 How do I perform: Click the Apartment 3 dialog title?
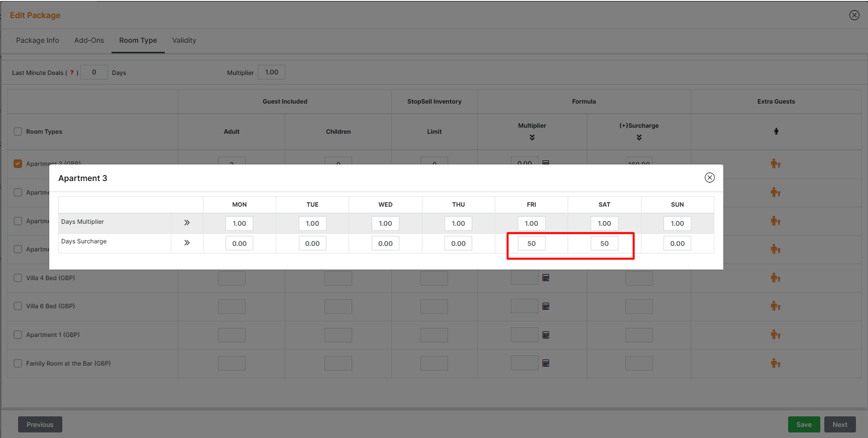coord(83,178)
